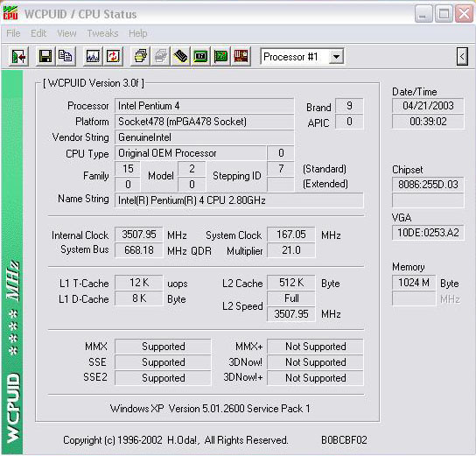
Task: Click the Windows XP Version 5.01.2600 text
Action: (x=210, y=409)
